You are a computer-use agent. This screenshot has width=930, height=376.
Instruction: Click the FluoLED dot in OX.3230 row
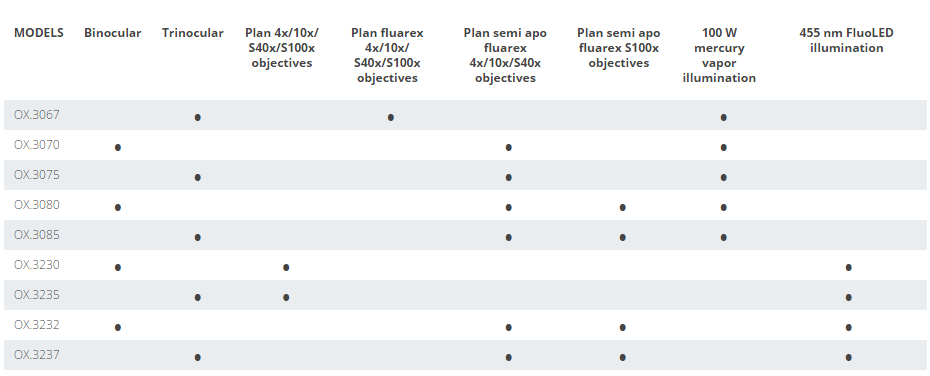tap(848, 267)
